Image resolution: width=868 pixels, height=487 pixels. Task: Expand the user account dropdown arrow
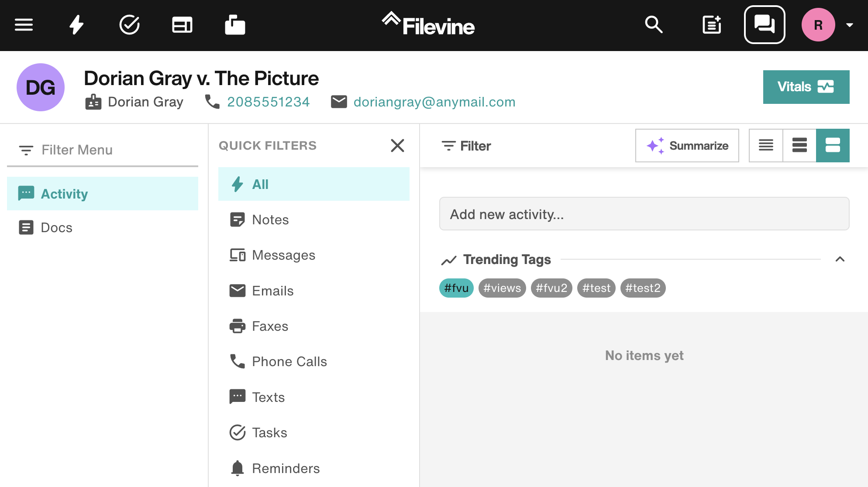[850, 25]
